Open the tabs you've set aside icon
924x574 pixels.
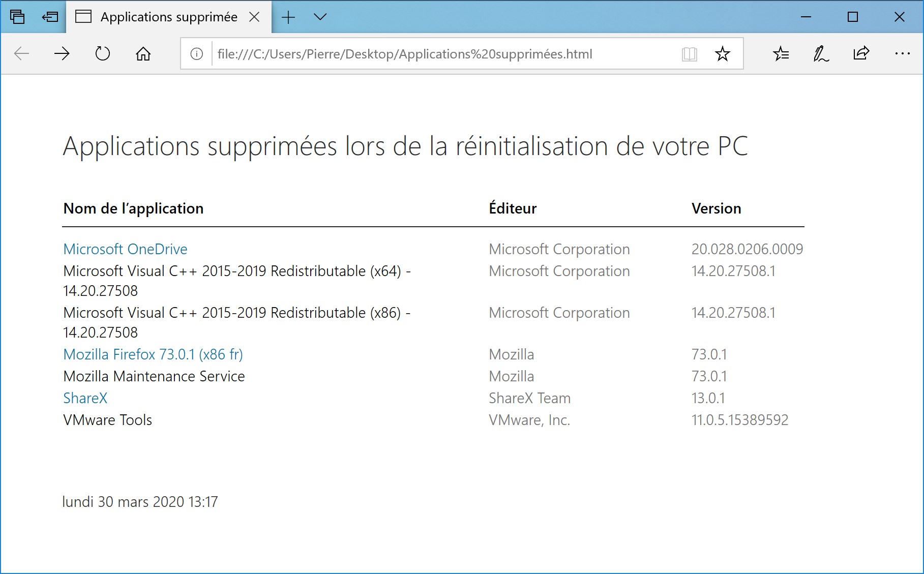point(17,17)
